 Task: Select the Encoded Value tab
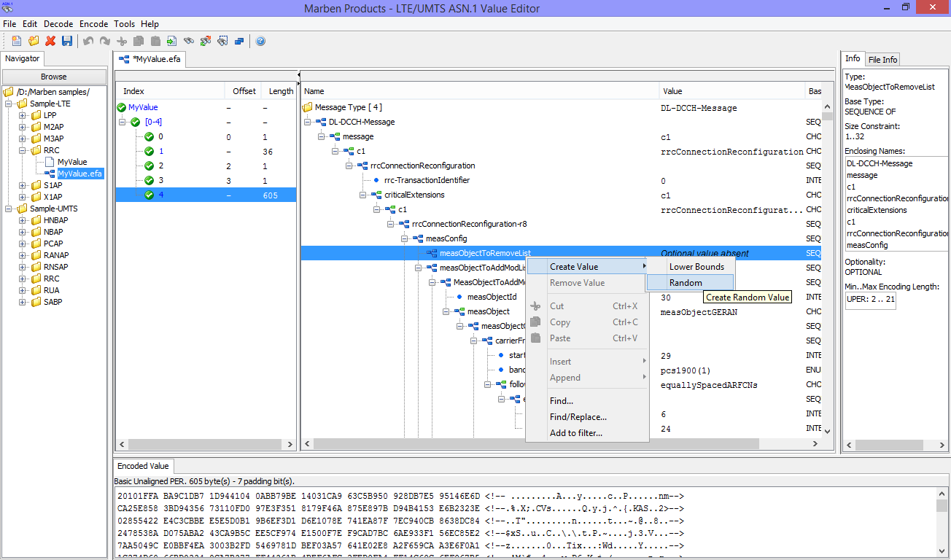click(143, 466)
